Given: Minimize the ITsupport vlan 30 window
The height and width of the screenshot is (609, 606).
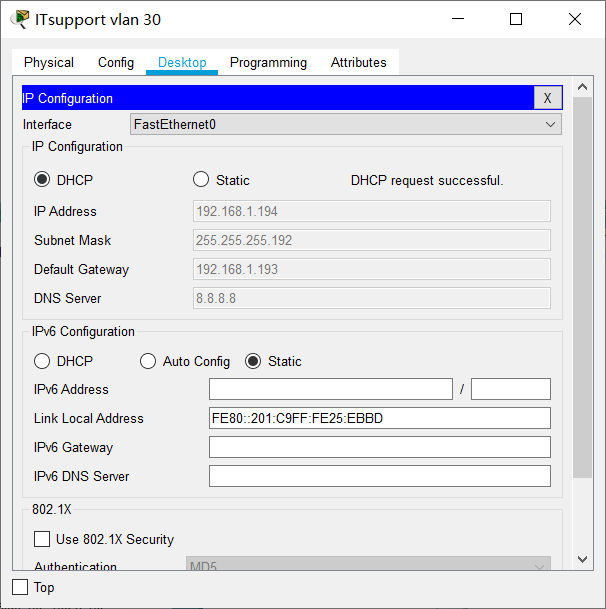Looking at the screenshot, I should 458,19.
